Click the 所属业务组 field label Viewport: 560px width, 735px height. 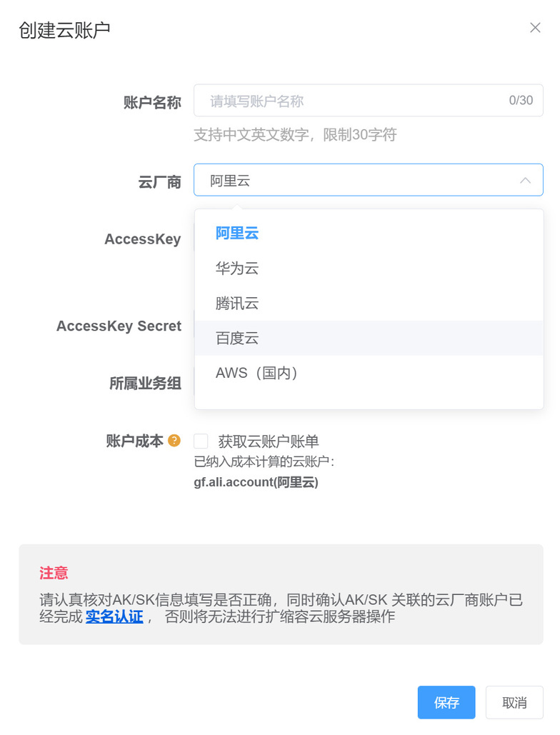click(145, 384)
